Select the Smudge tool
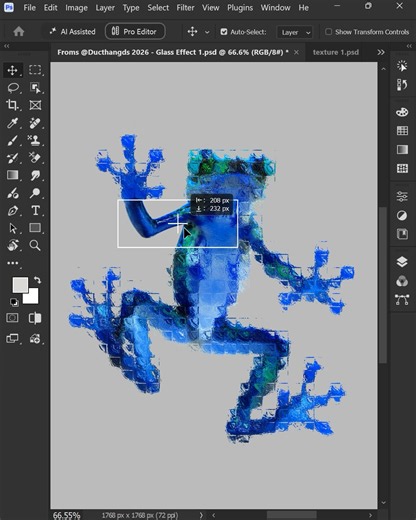Screen dimensions: 416x520 coord(35,175)
